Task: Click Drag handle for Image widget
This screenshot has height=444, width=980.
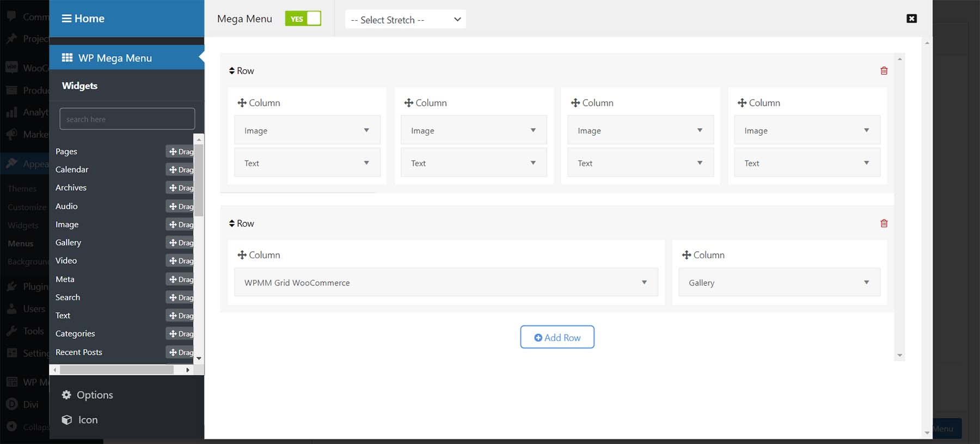Action: 180,224
